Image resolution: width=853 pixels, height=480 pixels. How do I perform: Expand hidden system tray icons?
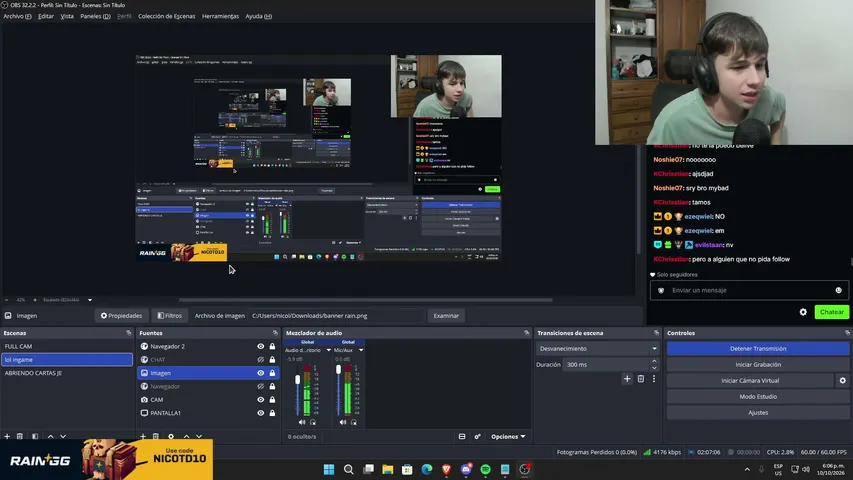click(747, 469)
